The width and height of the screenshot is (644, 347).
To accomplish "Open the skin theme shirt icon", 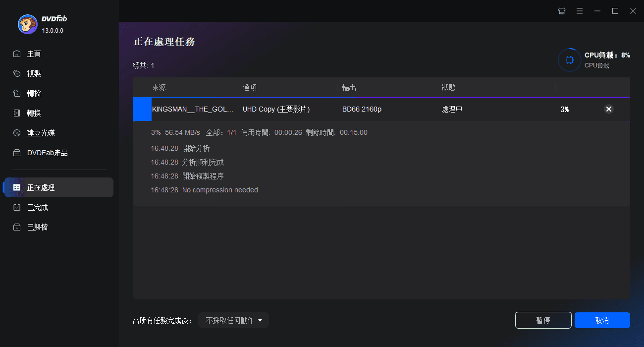I will point(561,11).
